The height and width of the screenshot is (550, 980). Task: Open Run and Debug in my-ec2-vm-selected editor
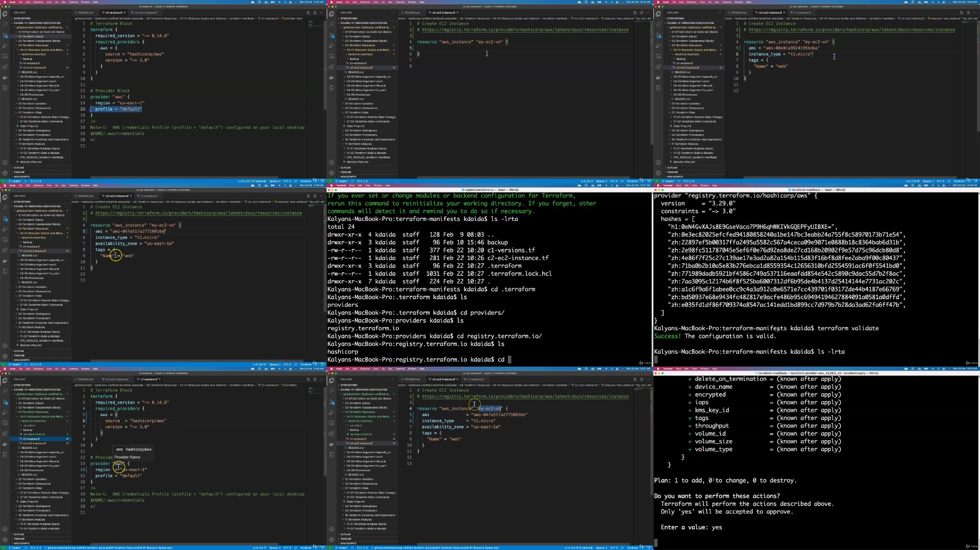[x=332, y=412]
